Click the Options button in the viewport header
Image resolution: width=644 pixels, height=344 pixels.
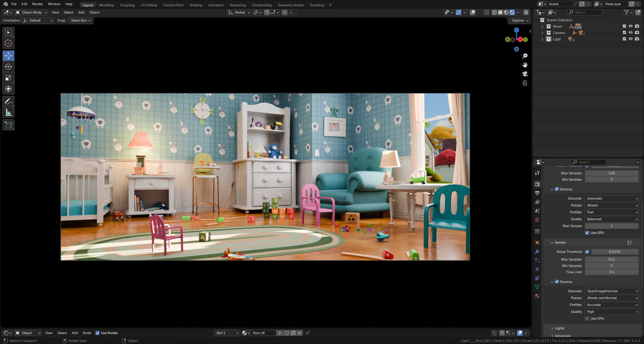(520, 20)
